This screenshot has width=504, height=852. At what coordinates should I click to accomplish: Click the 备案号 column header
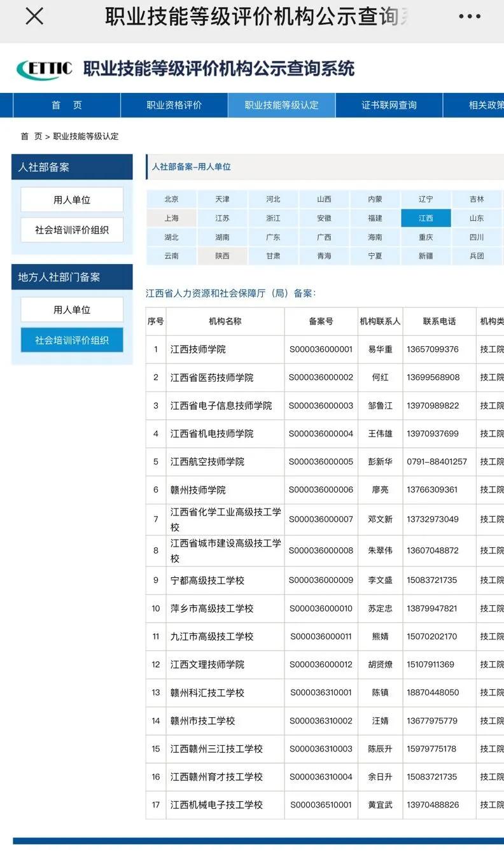click(321, 321)
